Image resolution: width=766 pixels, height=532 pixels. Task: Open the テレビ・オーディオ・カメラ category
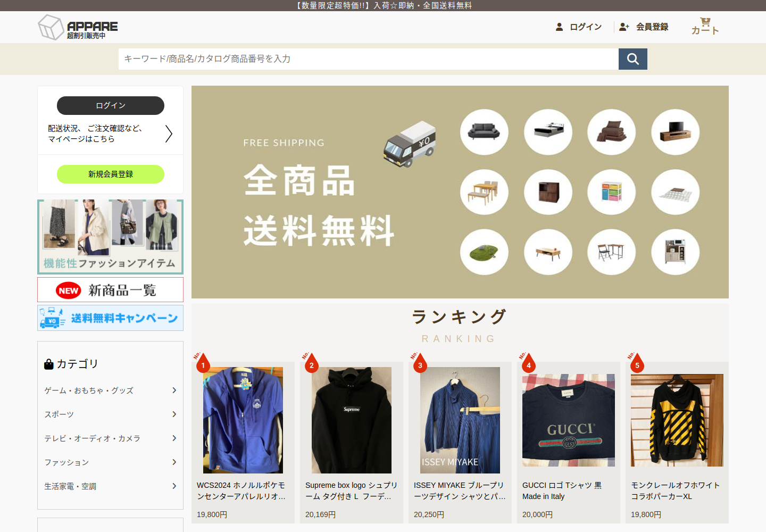(92, 438)
